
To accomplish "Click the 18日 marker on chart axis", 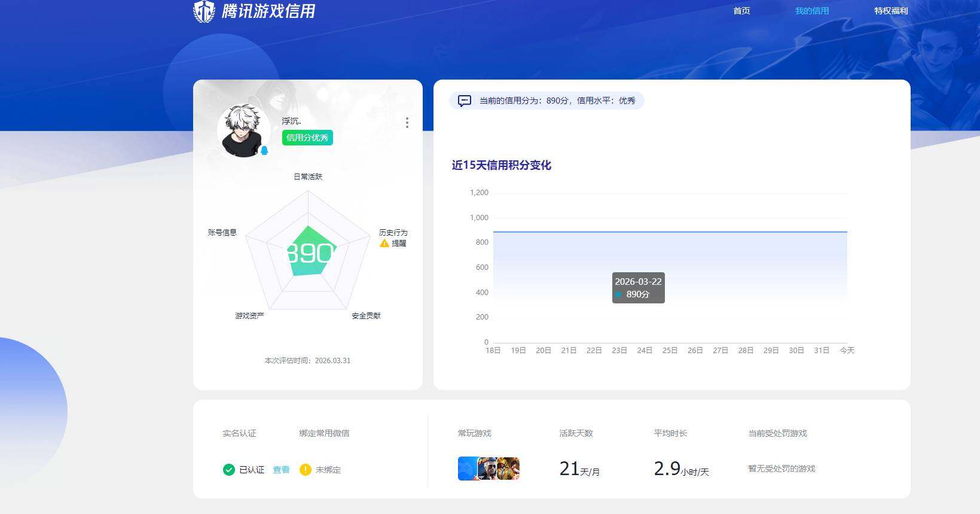I will pyautogui.click(x=493, y=350).
